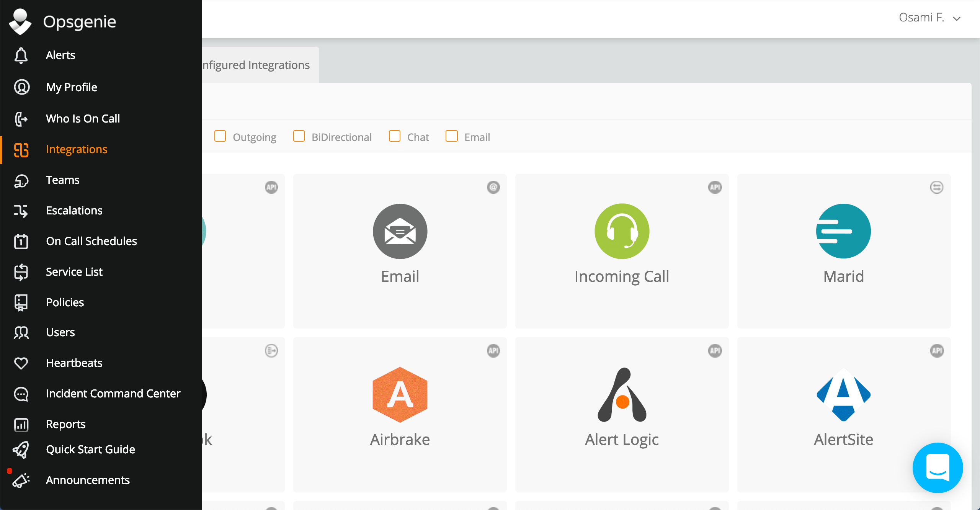Click the Announcements megaphone icon
The image size is (980, 510).
tap(21, 480)
